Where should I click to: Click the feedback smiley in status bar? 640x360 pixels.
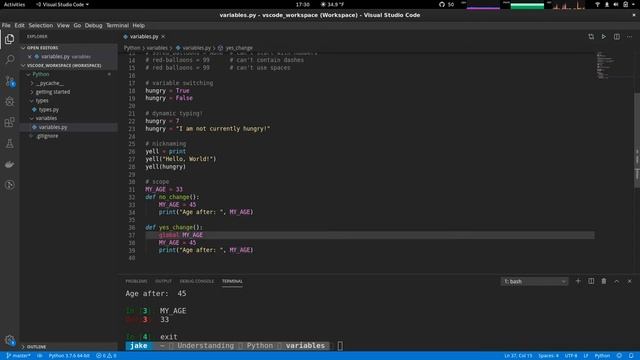[x=619, y=356]
